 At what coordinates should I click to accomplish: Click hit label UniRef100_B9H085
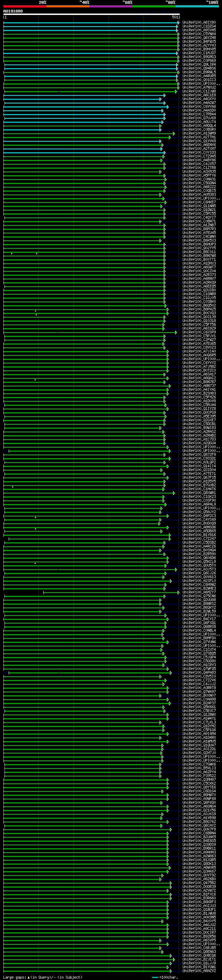tap(199, 49)
